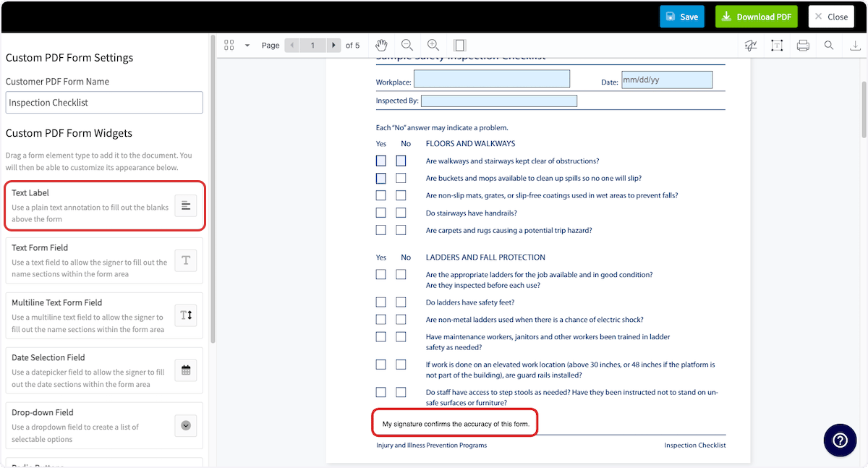Go to the previous page
Viewport: 868px width, 468px height.
tap(292, 45)
